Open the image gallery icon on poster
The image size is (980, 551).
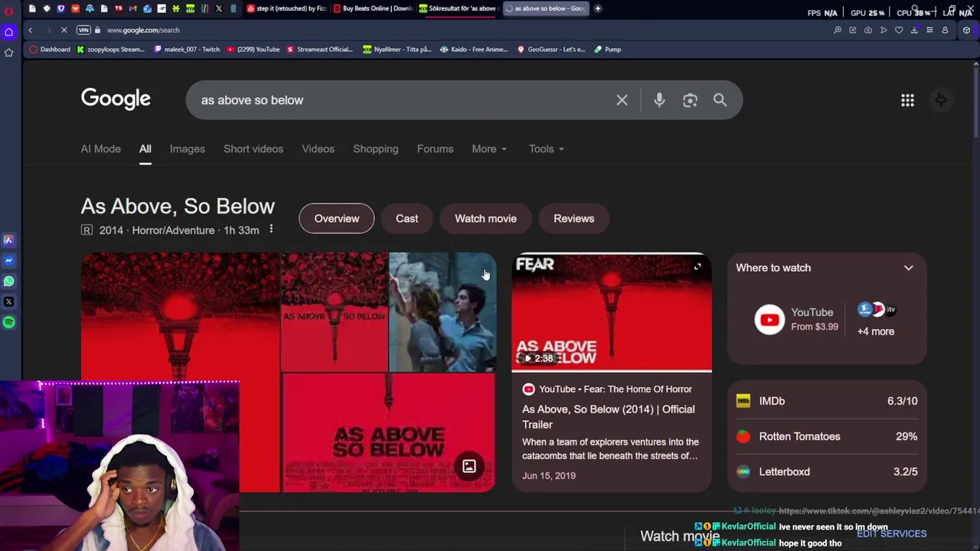[469, 466]
